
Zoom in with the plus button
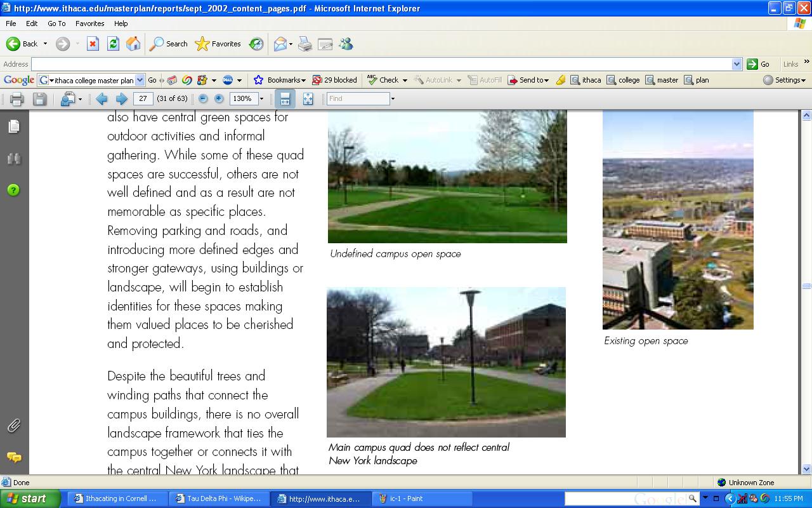tap(219, 99)
